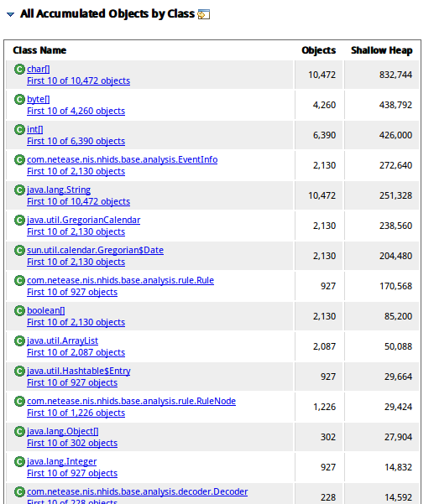
Task: Open the decoder.Decoder class link
Action: pos(138,491)
